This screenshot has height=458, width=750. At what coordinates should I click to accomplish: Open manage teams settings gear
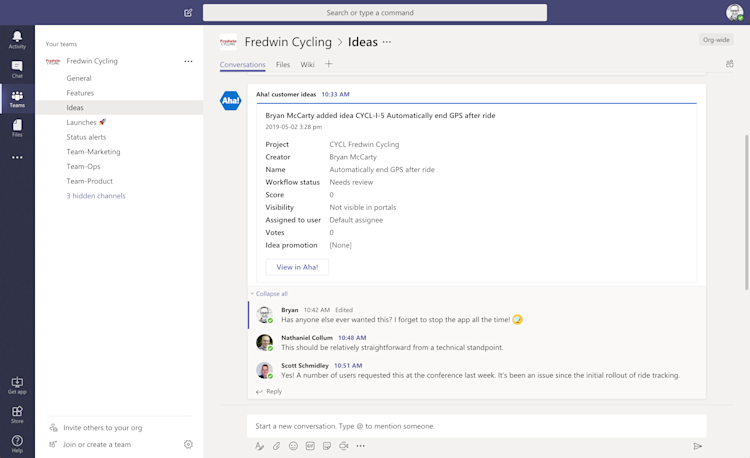[188, 445]
